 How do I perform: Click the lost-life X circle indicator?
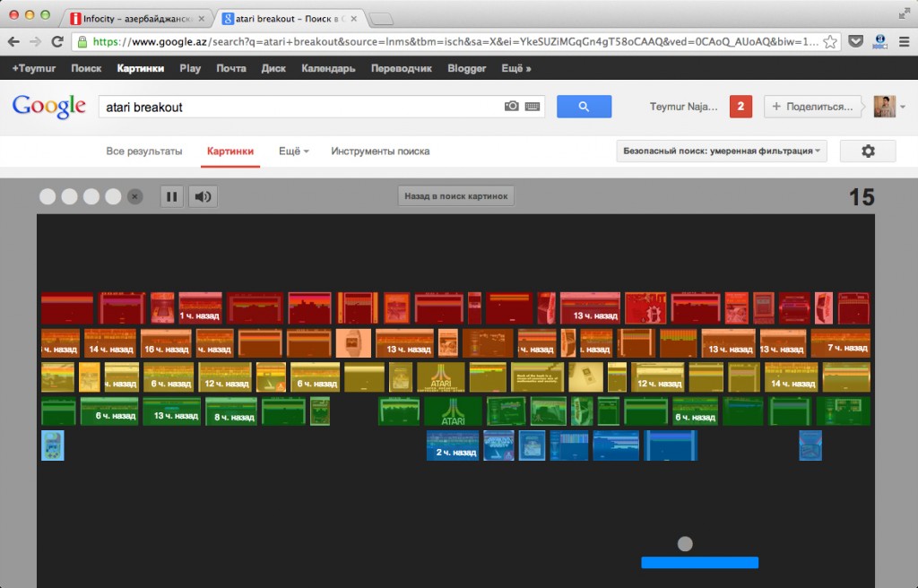click(x=134, y=197)
